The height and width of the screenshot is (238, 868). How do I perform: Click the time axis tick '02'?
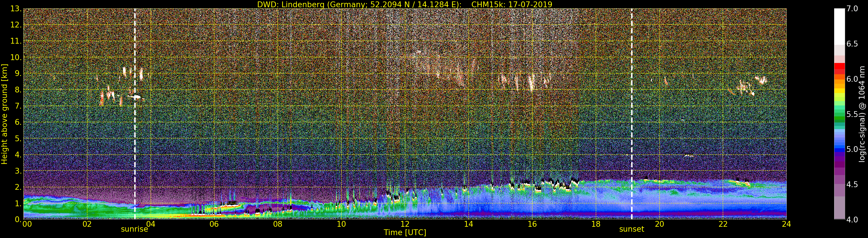[x=87, y=224]
